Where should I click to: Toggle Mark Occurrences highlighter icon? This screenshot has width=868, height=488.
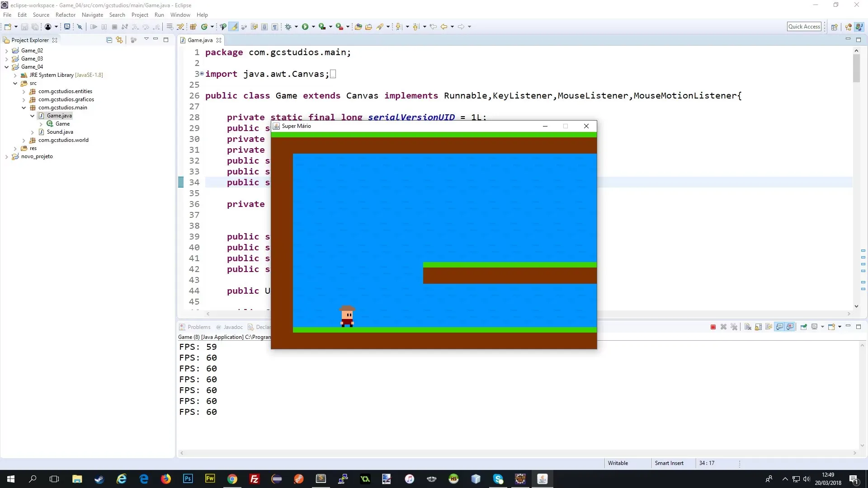coord(234,27)
